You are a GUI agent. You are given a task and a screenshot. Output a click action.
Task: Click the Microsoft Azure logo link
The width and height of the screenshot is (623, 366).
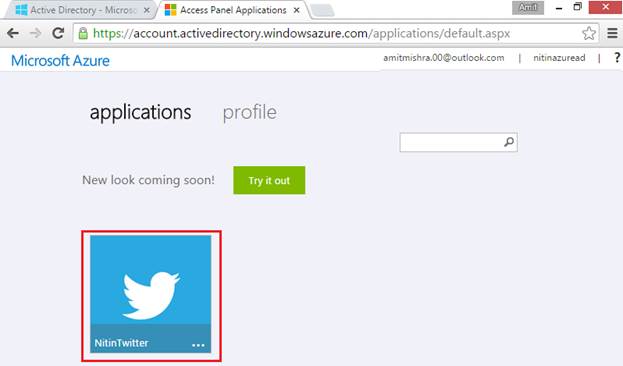tap(60, 61)
